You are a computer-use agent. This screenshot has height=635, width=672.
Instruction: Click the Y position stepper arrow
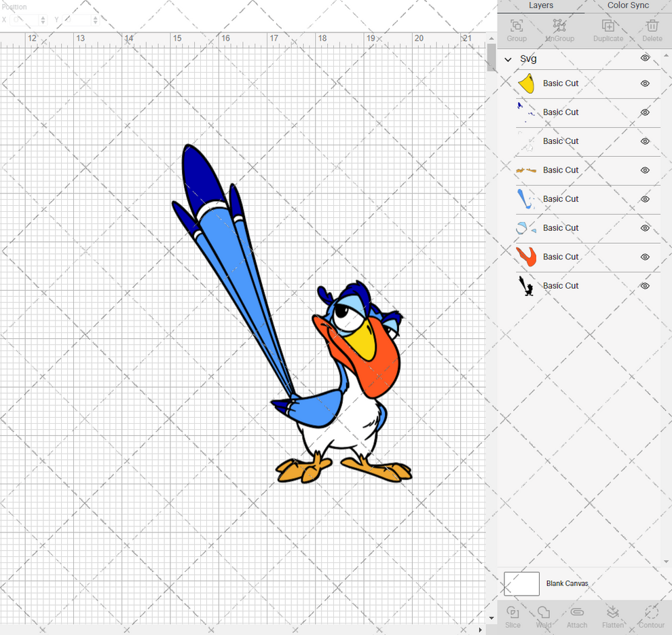coord(94,20)
